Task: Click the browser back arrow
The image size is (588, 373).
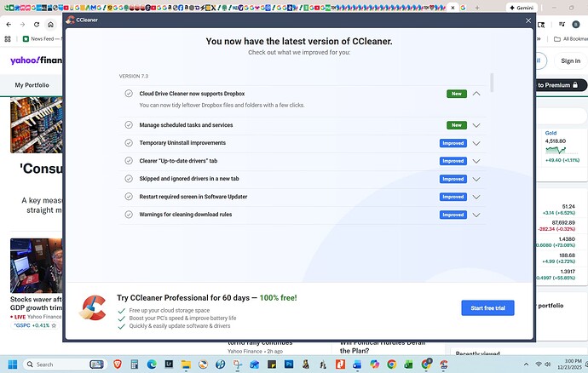Action: tap(9, 25)
